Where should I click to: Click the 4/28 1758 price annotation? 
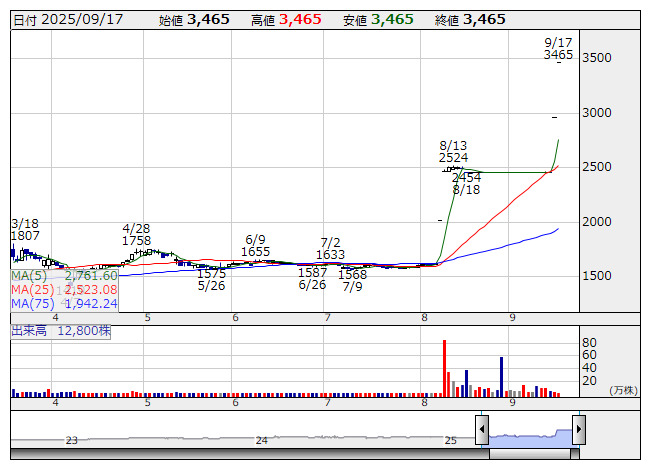pyautogui.click(x=136, y=234)
